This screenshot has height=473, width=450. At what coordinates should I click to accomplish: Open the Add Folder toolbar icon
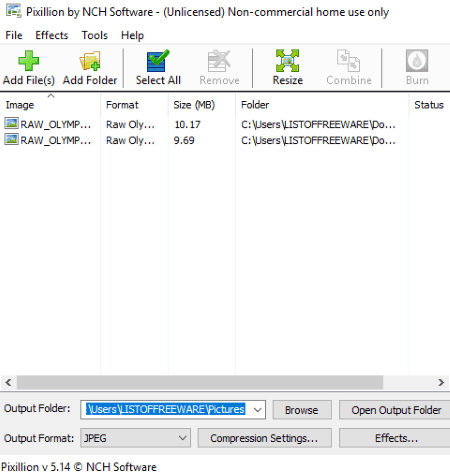tap(90, 61)
